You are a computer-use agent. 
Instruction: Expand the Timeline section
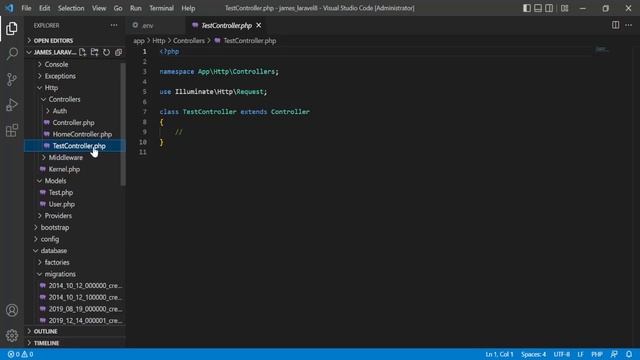(75, 343)
